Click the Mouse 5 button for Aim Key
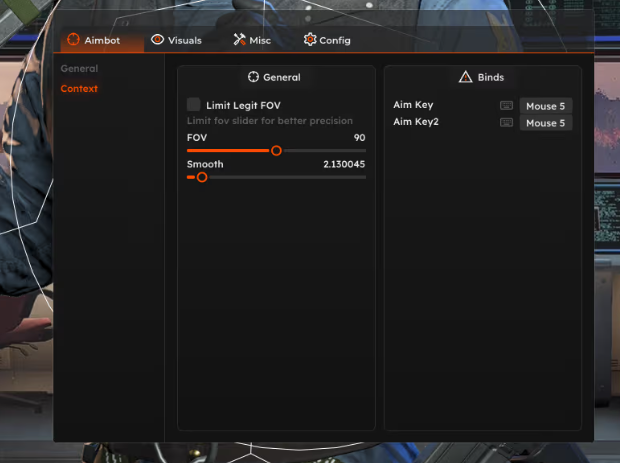The image size is (620, 463). click(x=545, y=105)
